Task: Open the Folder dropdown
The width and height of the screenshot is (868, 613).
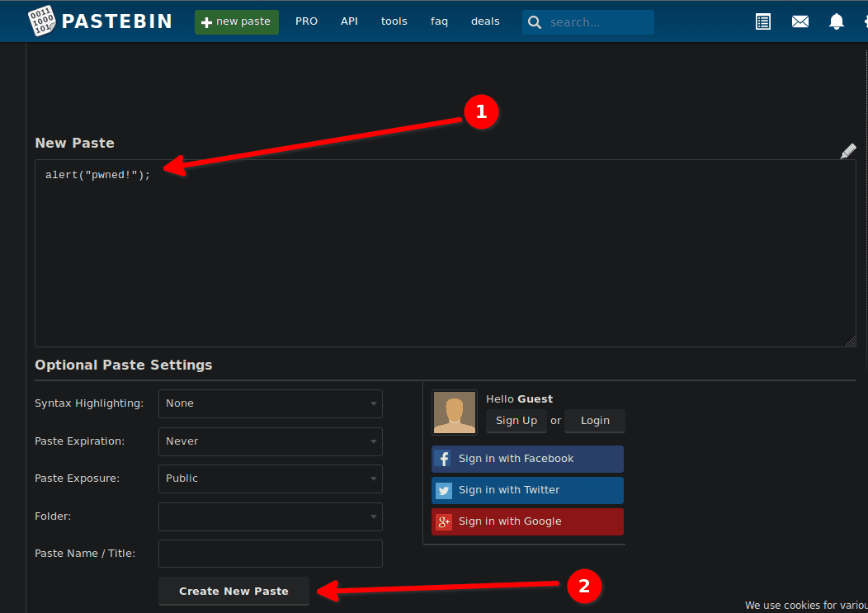Action: pyautogui.click(x=270, y=516)
